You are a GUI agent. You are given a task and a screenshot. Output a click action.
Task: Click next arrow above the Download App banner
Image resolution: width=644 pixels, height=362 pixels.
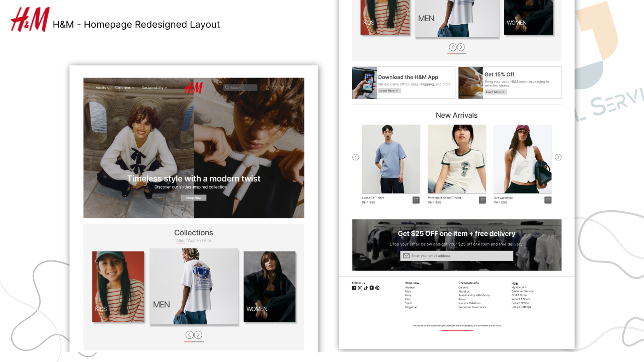pyautogui.click(x=461, y=47)
